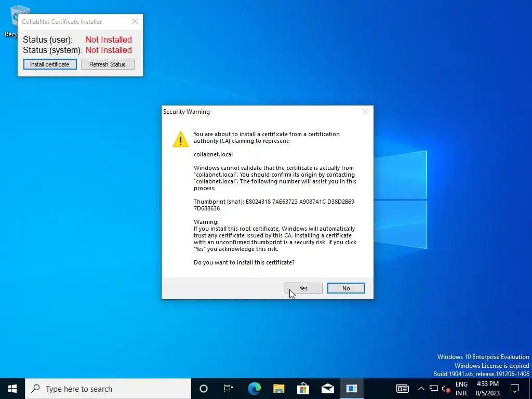Open Cortana circle icon on taskbar
Image resolution: width=532 pixels, height=399 pixels.
204,389
